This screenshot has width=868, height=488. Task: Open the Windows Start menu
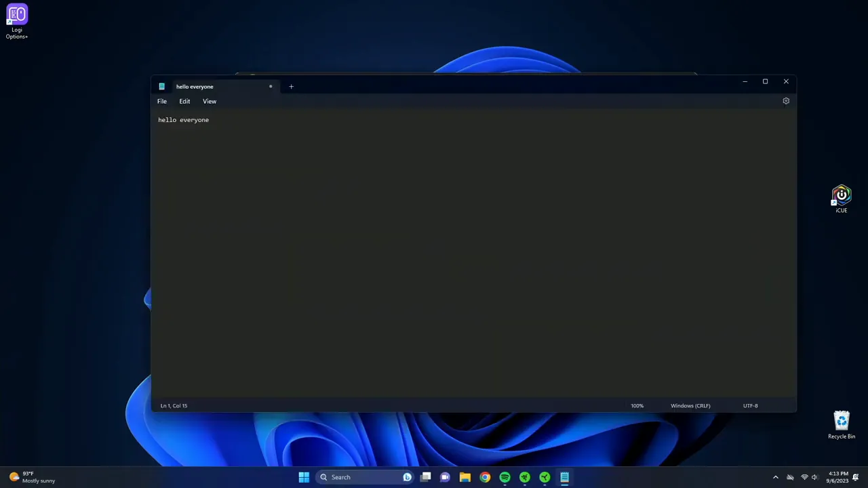(x=304, y=477)
